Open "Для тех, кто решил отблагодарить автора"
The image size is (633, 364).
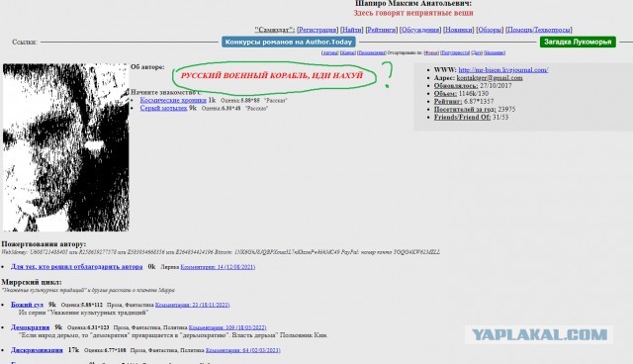(77, 267)
